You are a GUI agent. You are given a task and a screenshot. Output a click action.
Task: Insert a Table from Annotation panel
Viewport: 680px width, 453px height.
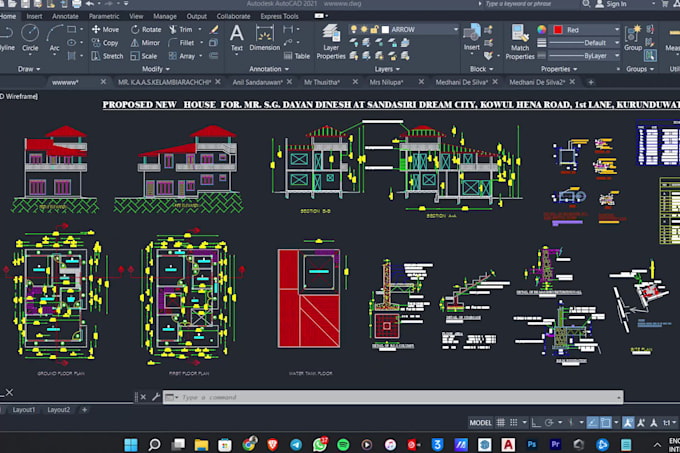click(297, 56)
